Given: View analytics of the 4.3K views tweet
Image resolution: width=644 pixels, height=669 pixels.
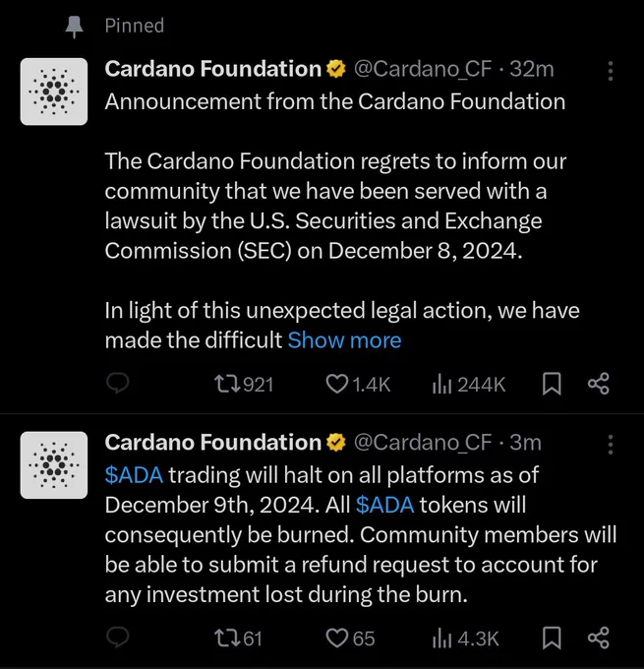Looking at the screenshot, I should [441, 639].
